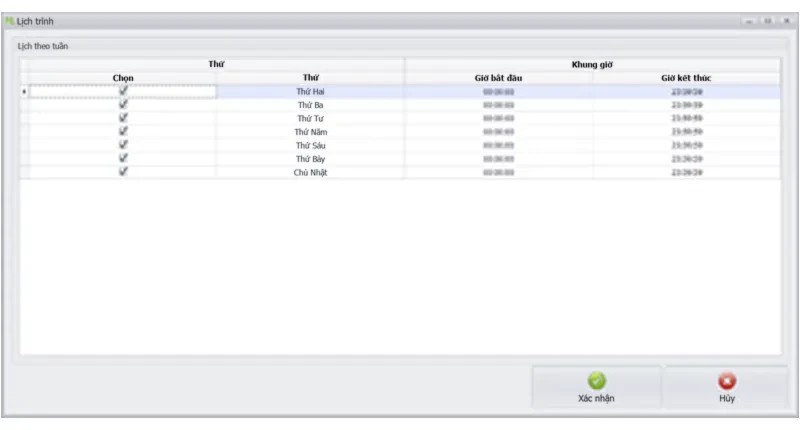The image size is (800, 430).
Task: Edit start time for Thứ Ba
Action: (498, 105)
